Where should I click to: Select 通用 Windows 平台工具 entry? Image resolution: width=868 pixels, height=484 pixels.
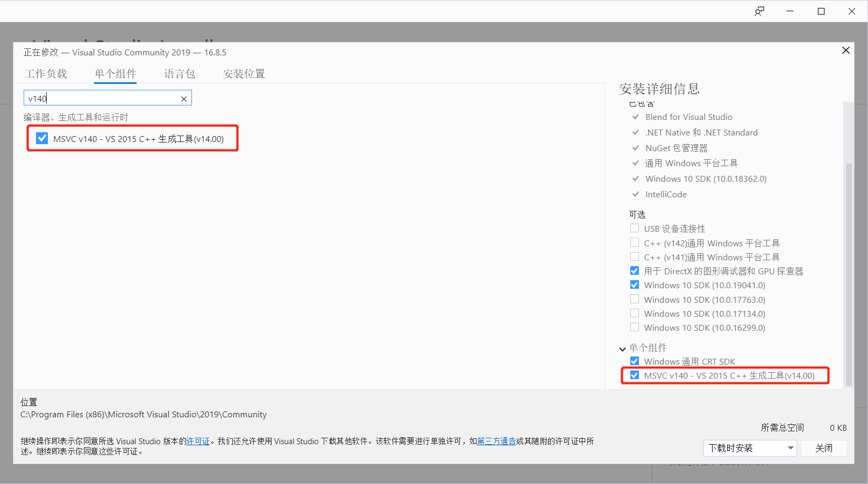pos(692,163)
